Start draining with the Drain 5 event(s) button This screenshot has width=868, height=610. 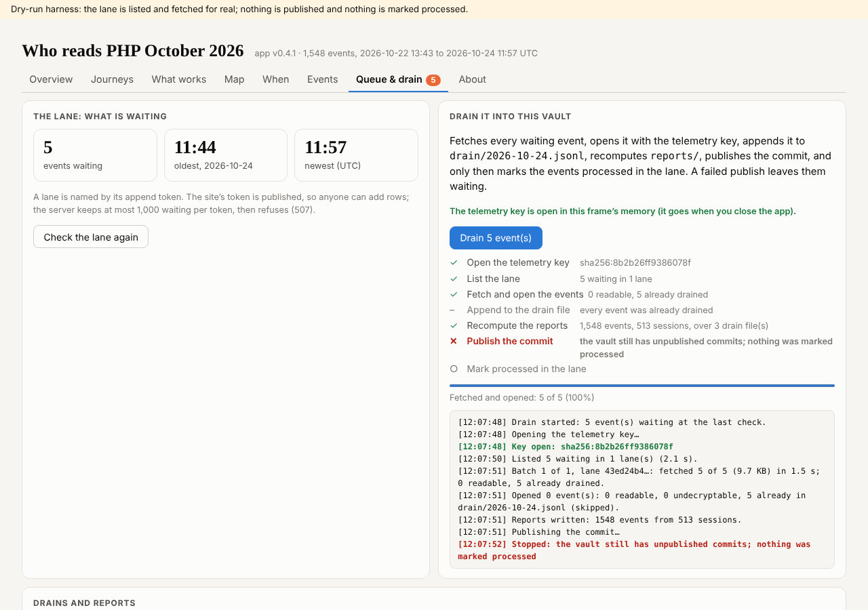[x=496, y=238]
